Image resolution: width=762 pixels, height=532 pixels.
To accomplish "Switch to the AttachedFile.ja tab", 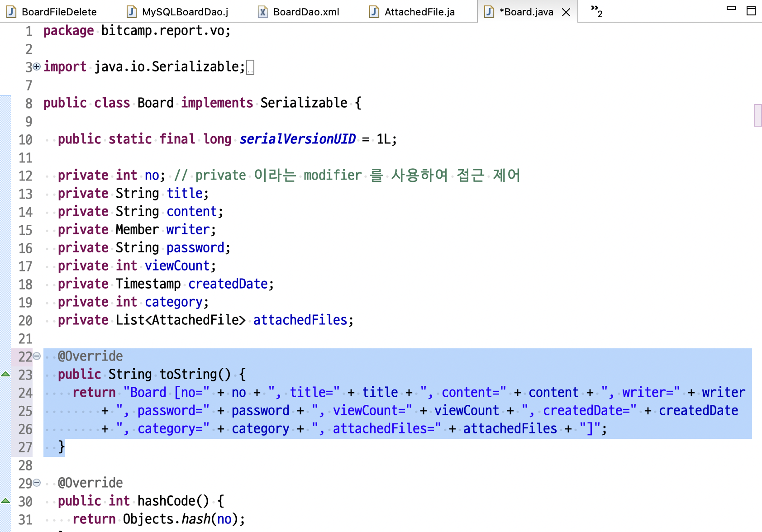I will click(413, 12).
